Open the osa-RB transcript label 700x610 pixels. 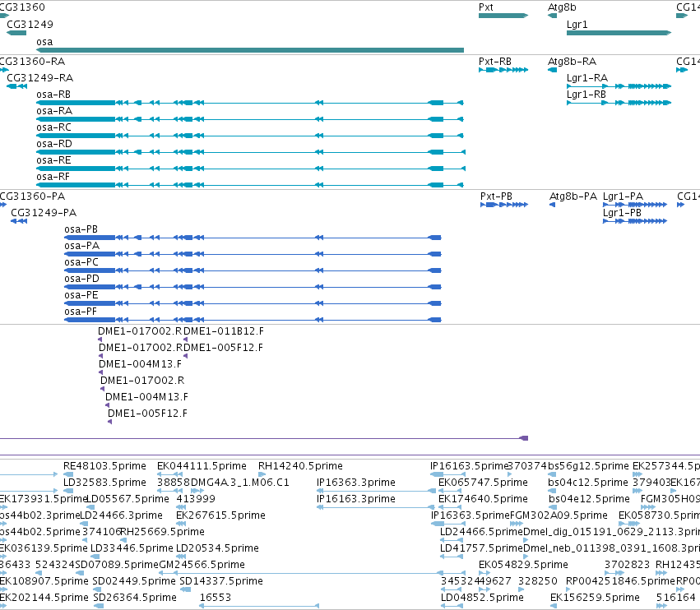pos(53,95)
